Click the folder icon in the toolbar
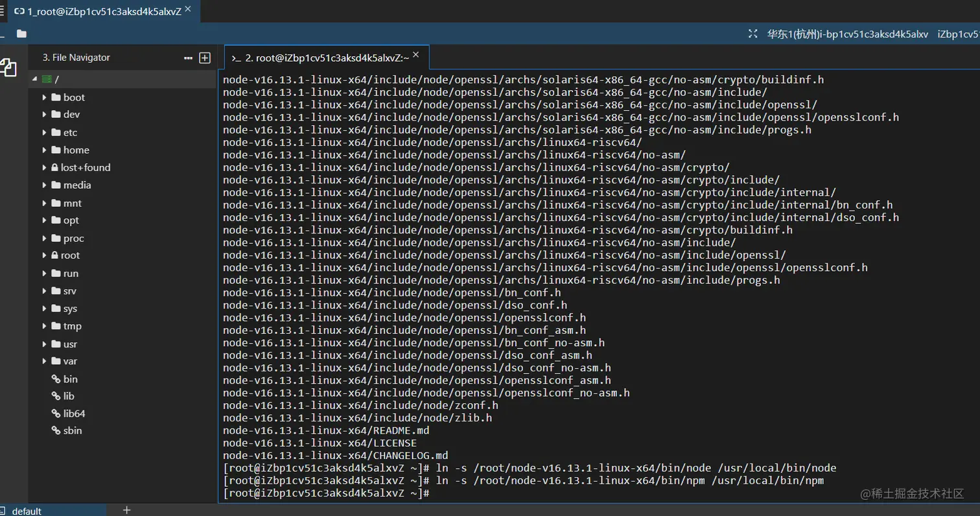The height and width of the screenshot is (516, 980). (x=21, y=34)
